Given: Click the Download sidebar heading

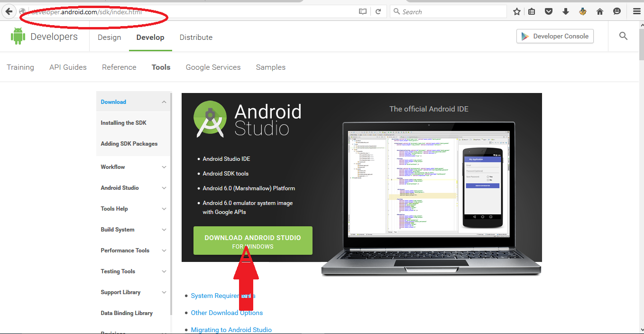Looking at the screenshot, I should pos(113,102).
